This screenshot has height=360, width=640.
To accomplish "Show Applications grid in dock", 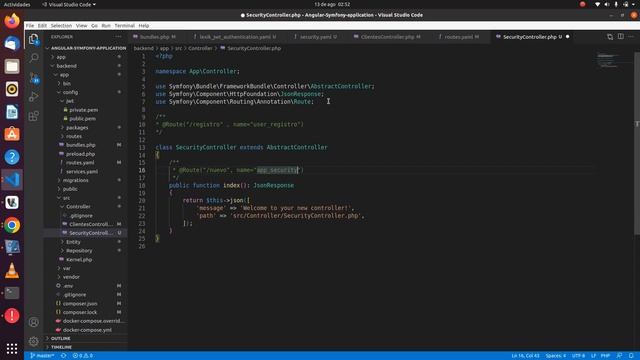I will pos(12,348).
